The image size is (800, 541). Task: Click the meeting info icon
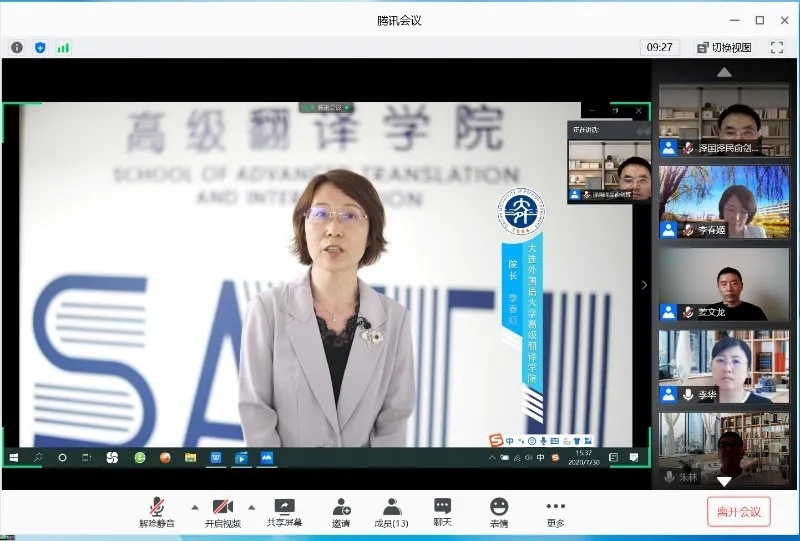(x=17, y=47)
